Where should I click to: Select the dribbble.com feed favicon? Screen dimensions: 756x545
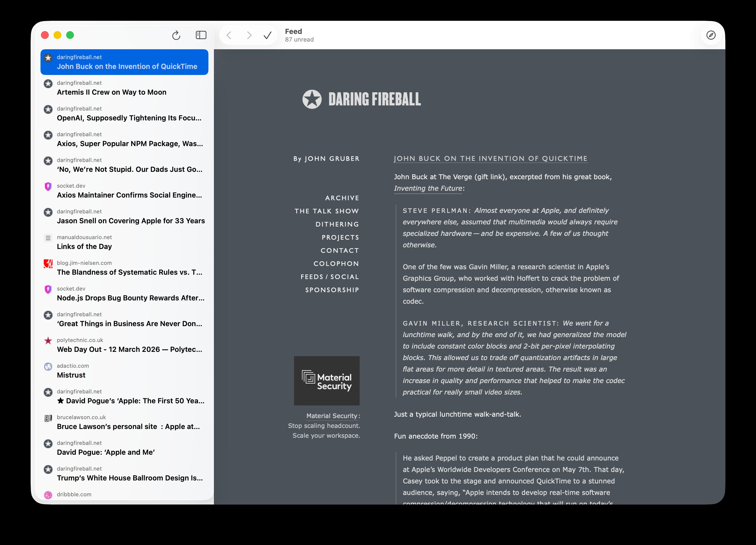click(x=48, y=495)
